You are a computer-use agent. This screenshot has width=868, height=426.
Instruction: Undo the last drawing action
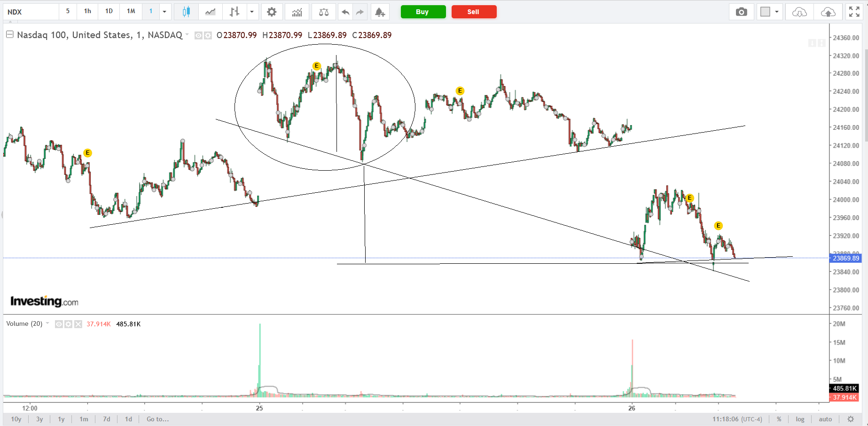point(345,12)
